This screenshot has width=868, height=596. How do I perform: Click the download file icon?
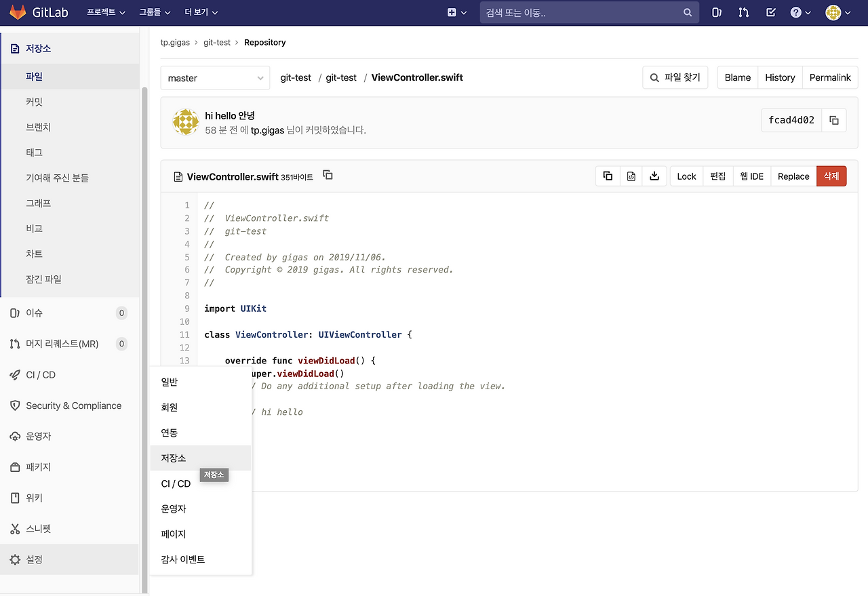pyautogui.click(x=654, y=176)
